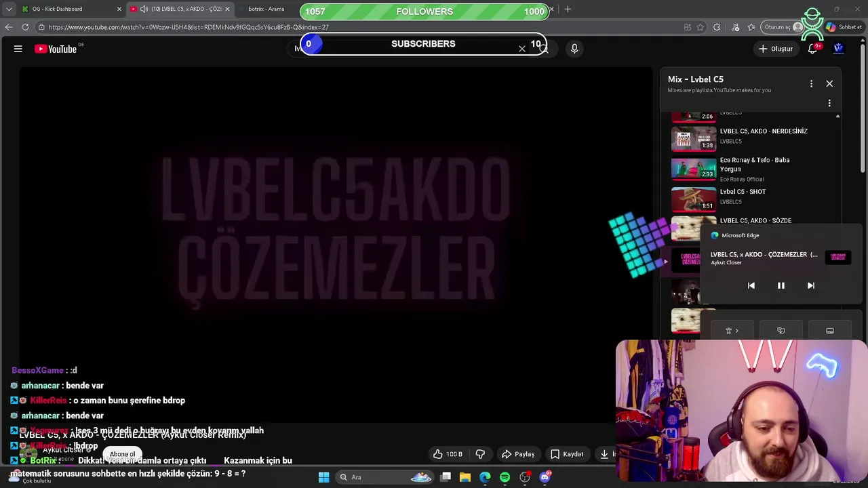Open the Edge media control music icon

pyautogui.click(x=736, y=27)
